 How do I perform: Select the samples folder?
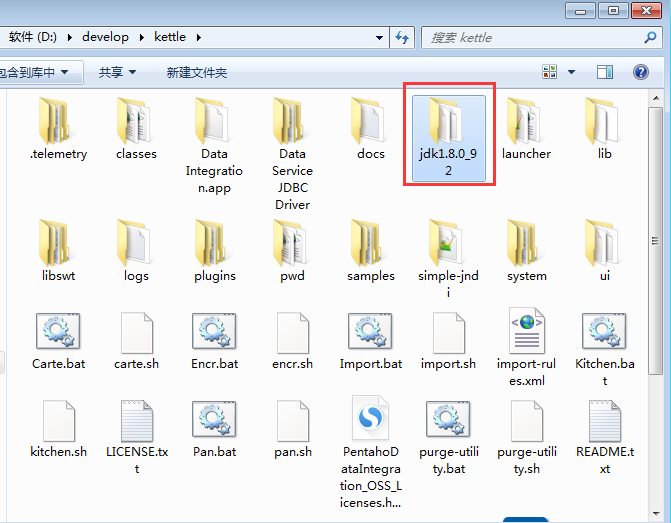click(371, 251)
